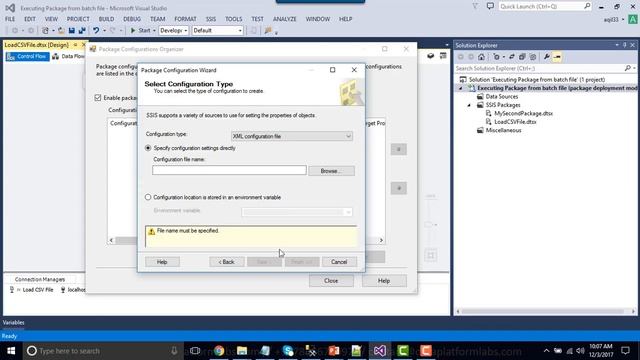The height and width of the screenshot is (360, 640).
Task: Open the TOOLS menu
Action: tap(233, 19)
